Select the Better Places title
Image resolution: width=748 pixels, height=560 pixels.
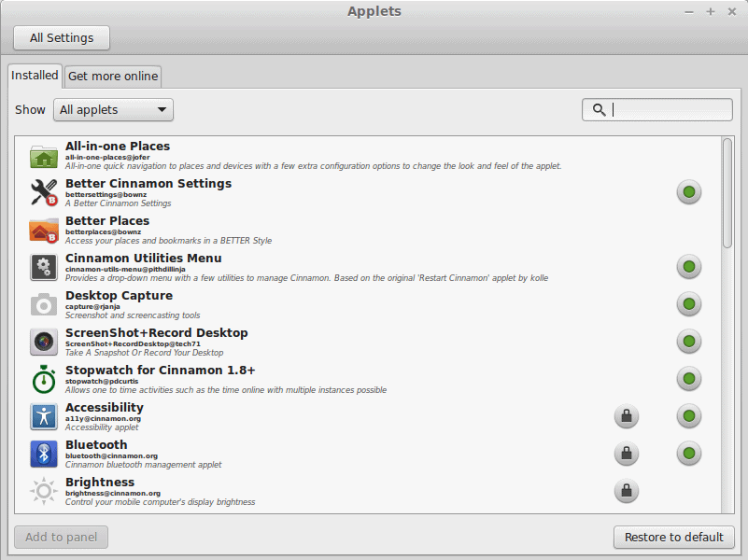(x=107, y=220)
